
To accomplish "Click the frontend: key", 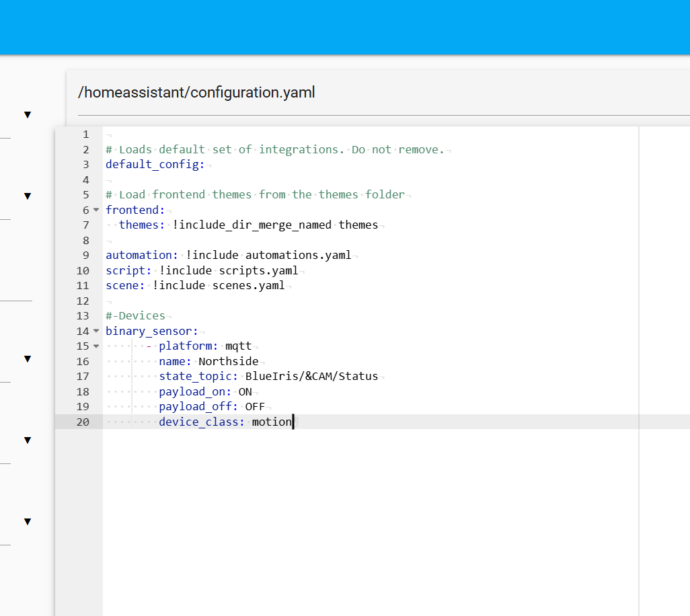I will [x=135, y=210].
